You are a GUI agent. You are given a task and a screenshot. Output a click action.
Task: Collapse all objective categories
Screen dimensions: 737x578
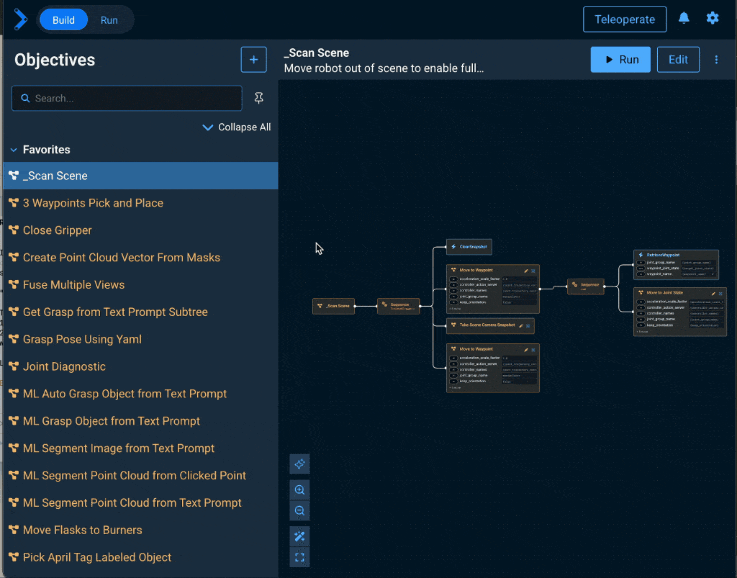point(236,127)
